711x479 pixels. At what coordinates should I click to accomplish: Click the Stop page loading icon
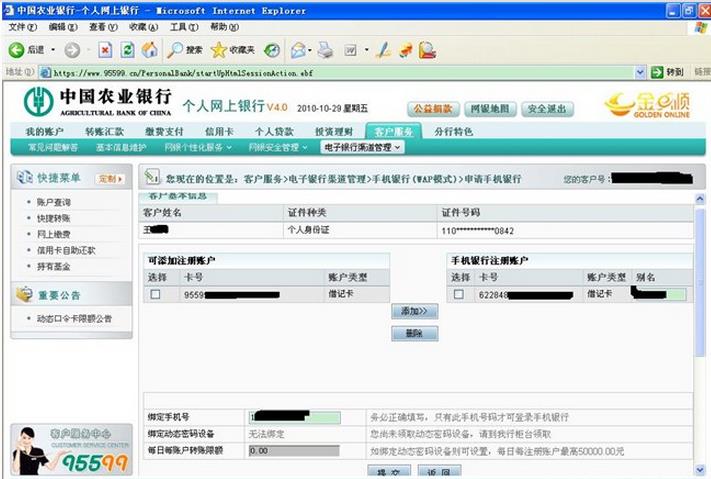pyautogui.click(x=105, y=50)
